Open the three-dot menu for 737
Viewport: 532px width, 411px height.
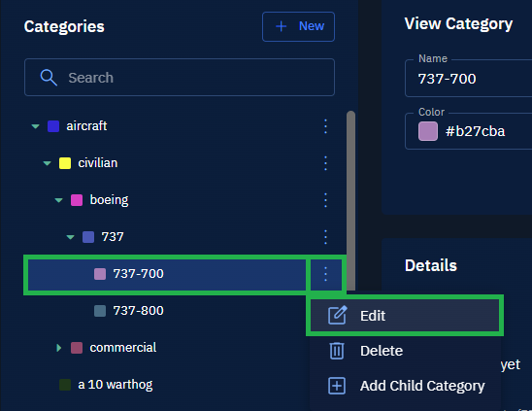(x=325, y=237)
